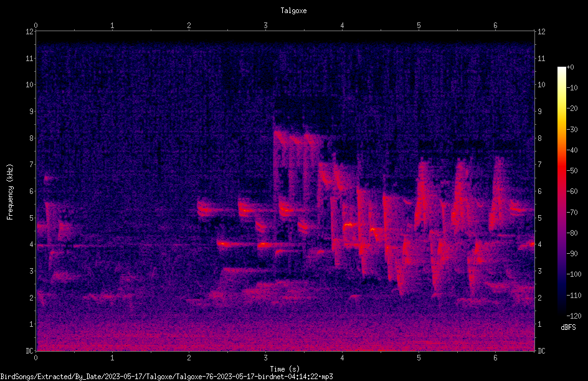
Task: Click the 12 kHz label on right axis
Action: 541,32
